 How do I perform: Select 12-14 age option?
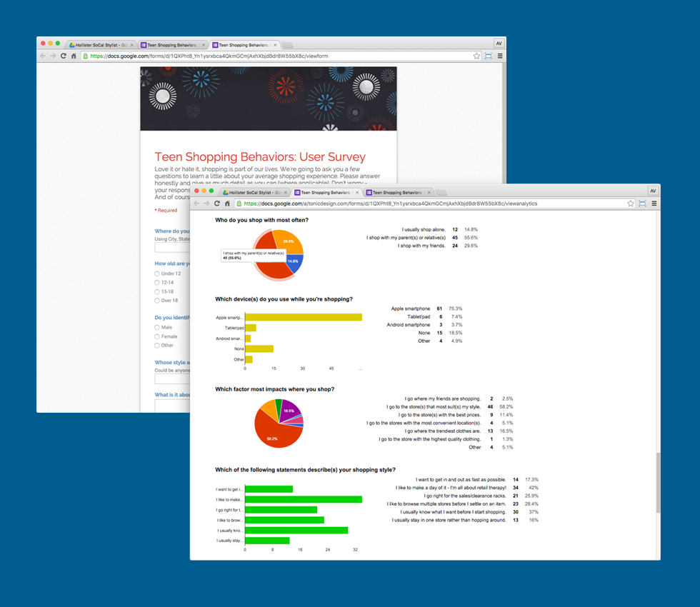[x=157, y=283]
